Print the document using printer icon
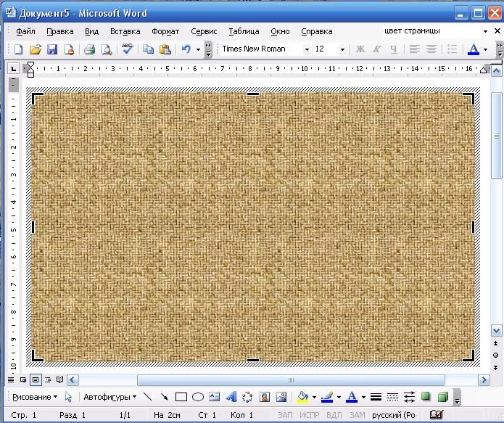This screenshot has height=423, width=504. [x=89, y=49]
